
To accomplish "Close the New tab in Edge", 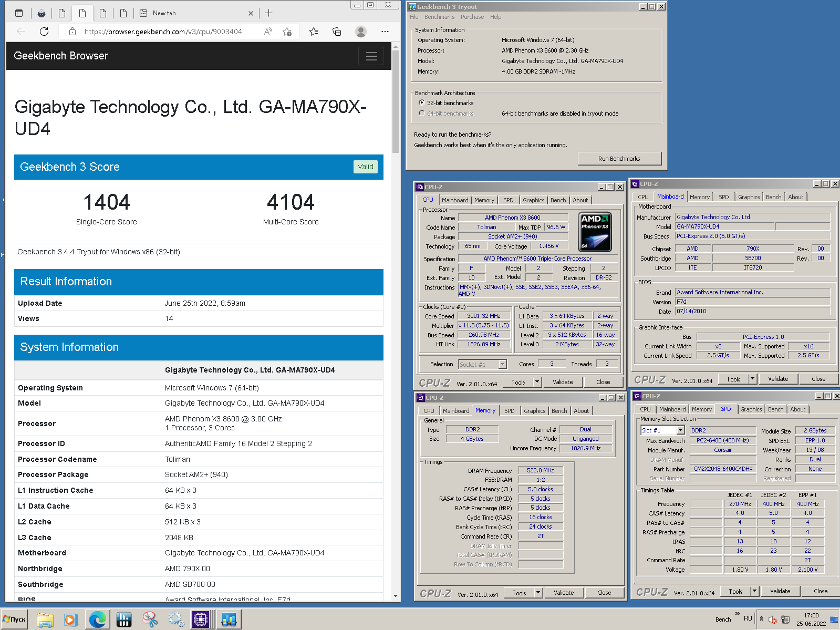I will (x=251, y=13).
